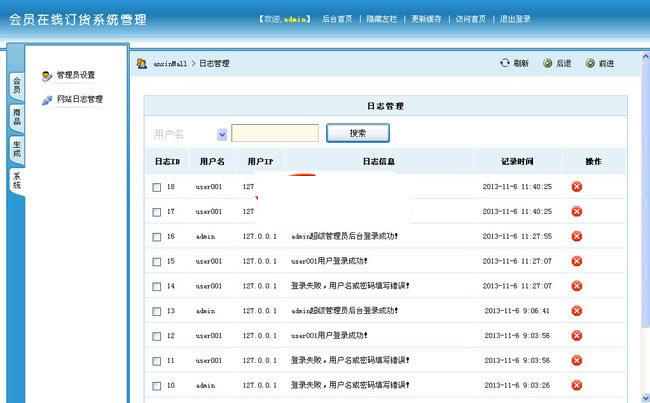The width and height of the screenshot is (650, 403).
Task: Open the 生成 vertical tab
Action: [16, 148]
